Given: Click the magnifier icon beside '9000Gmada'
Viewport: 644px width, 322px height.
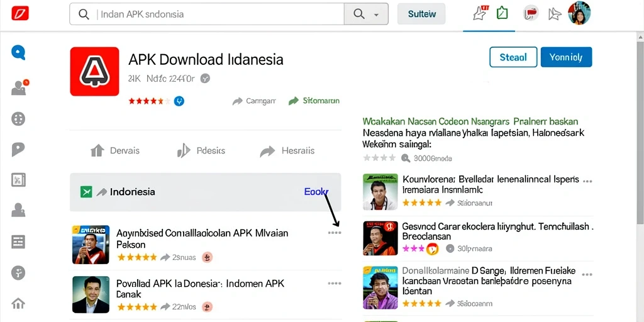Looking at the screenshot, I should tap(406, 158).
